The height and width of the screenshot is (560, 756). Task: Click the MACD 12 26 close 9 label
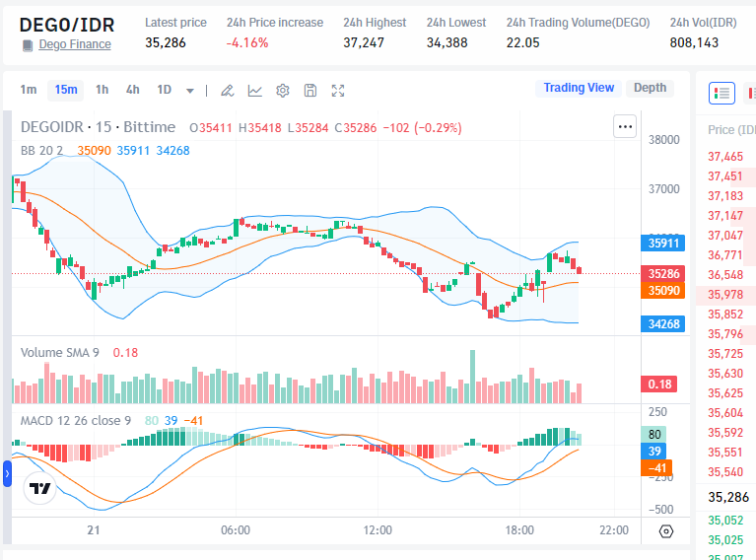tap(76, 421)
